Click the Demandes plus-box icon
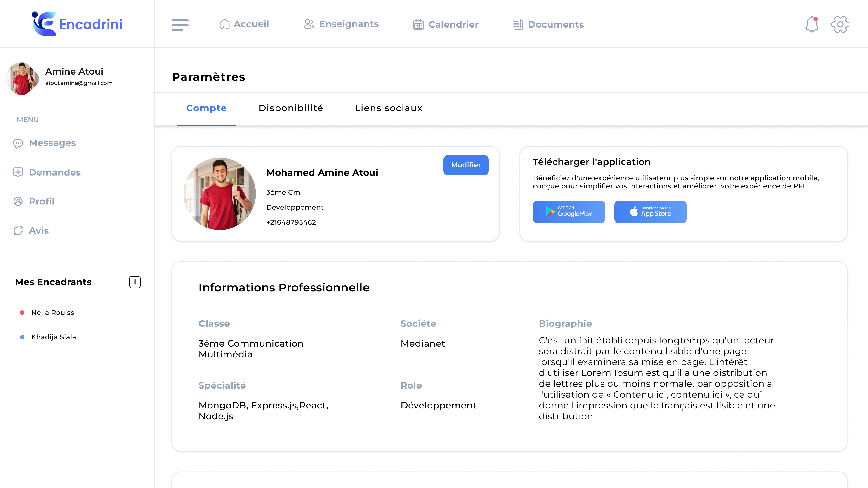Viewport: 868px width, 488px height. click(18, 172)
